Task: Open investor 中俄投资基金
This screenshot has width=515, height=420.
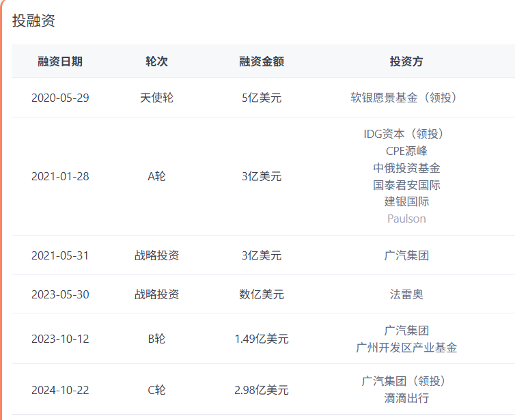Action: pyautogui.click(x=406, y=168)
